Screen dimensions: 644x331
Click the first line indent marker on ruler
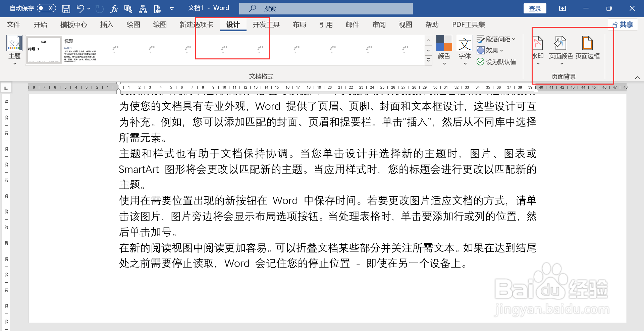[x=118, y=84]
